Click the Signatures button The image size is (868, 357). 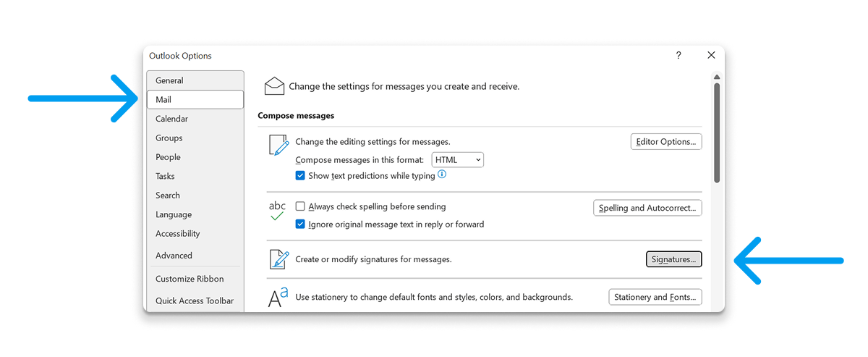[673, 259]
